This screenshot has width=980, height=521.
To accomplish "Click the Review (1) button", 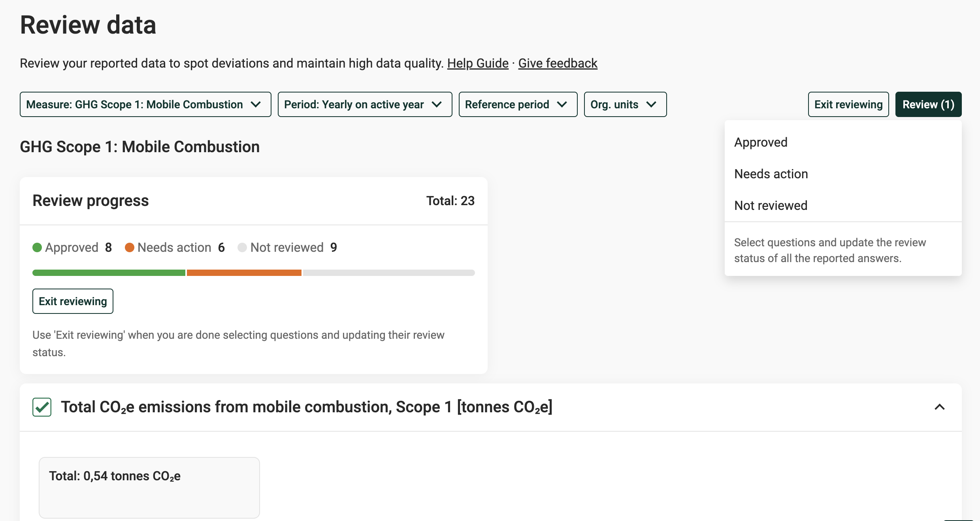I will click(x=928, y=104).
